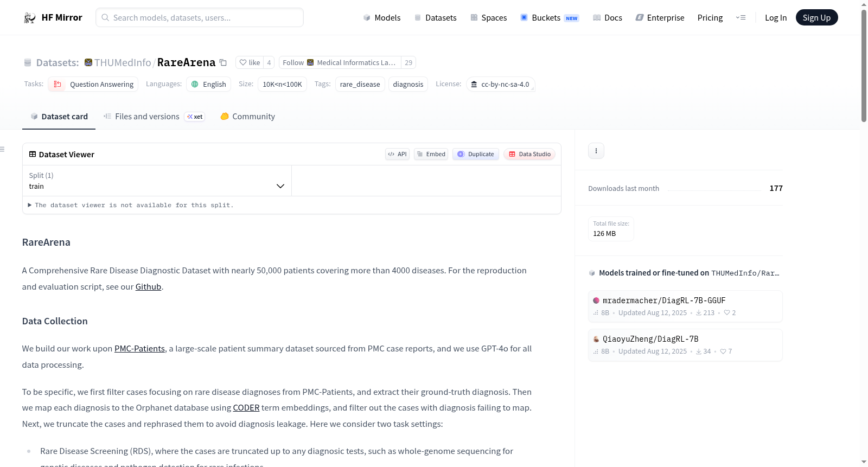Image resolution: width=868 pixels, height=467 pixels.
Task: Click the RareArena heading in card
Action: click(x=46, y=242)
